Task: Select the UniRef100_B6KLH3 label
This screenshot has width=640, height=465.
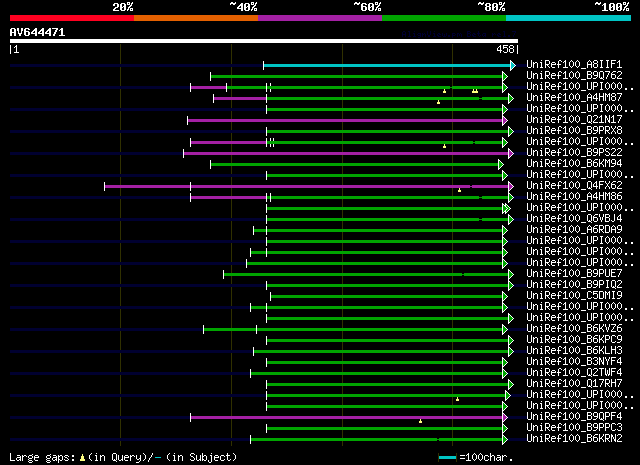Action: [574, 350]
